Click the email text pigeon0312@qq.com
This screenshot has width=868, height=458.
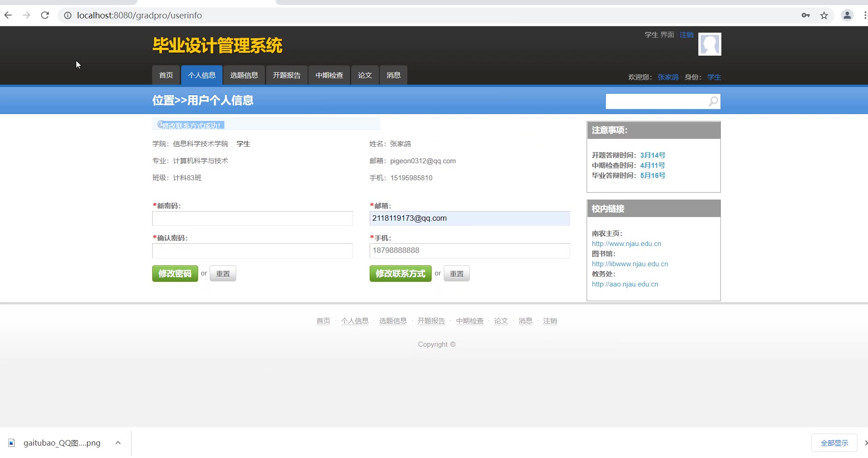tap(423, 161)
